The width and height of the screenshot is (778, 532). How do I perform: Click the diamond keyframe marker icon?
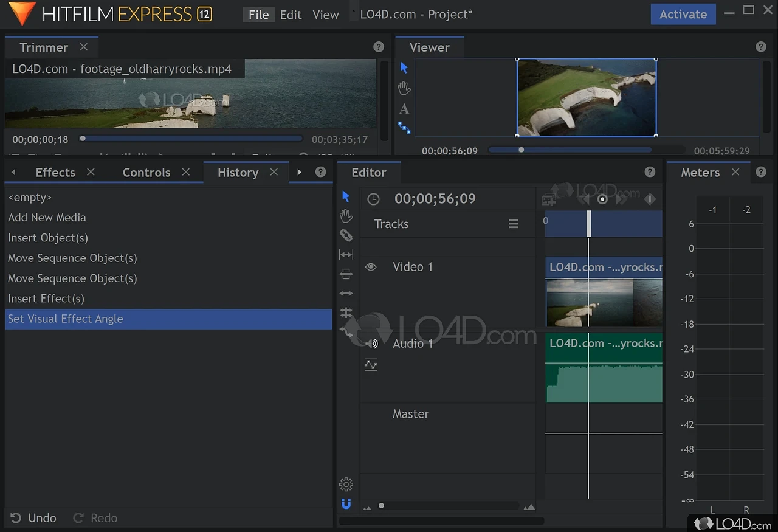pyautogui.click(x=650, y=199)
